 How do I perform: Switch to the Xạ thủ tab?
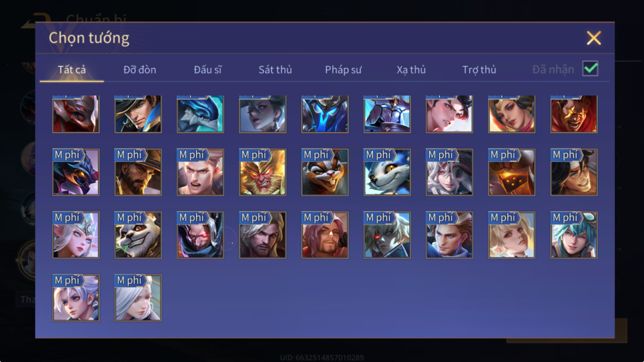pos(411,70)
